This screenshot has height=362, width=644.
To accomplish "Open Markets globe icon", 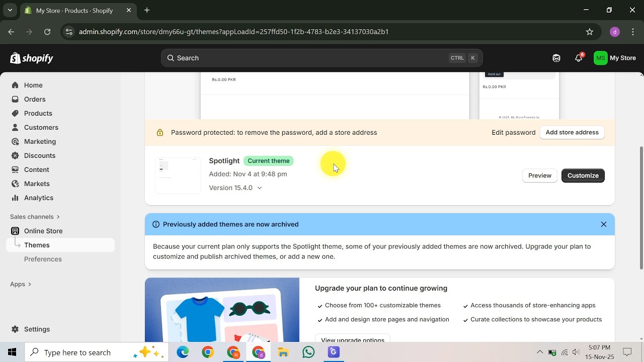I will tap(15, 184).
